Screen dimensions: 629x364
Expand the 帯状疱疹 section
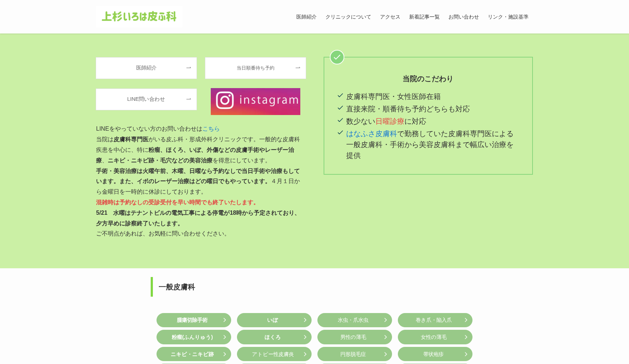pos(435,354)
